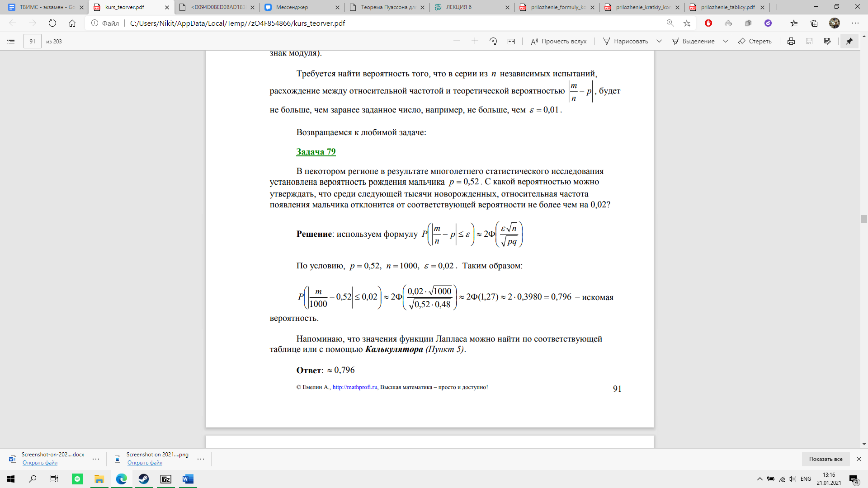Select the Стереть eraser tool
868x488 pixels.
point(755,41)
